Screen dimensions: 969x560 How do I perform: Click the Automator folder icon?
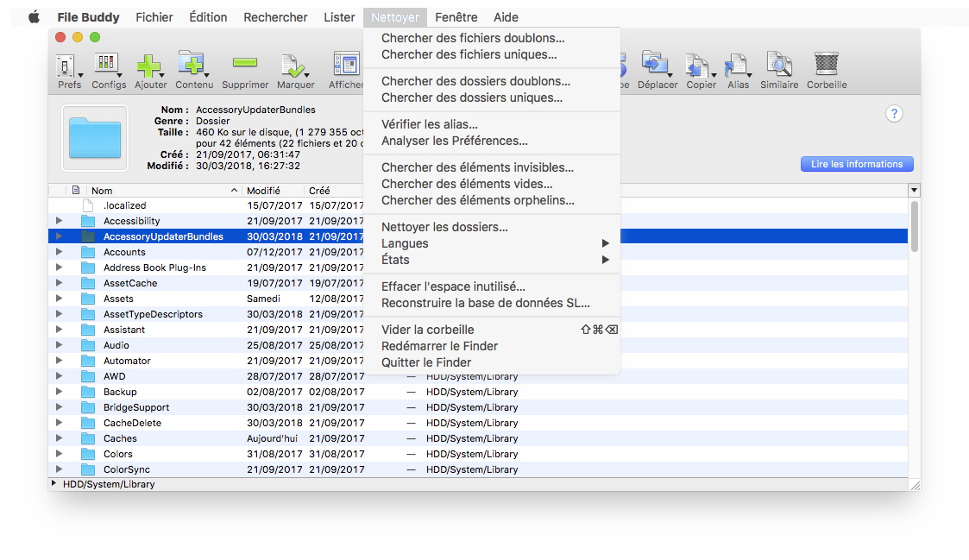(88, 361)
